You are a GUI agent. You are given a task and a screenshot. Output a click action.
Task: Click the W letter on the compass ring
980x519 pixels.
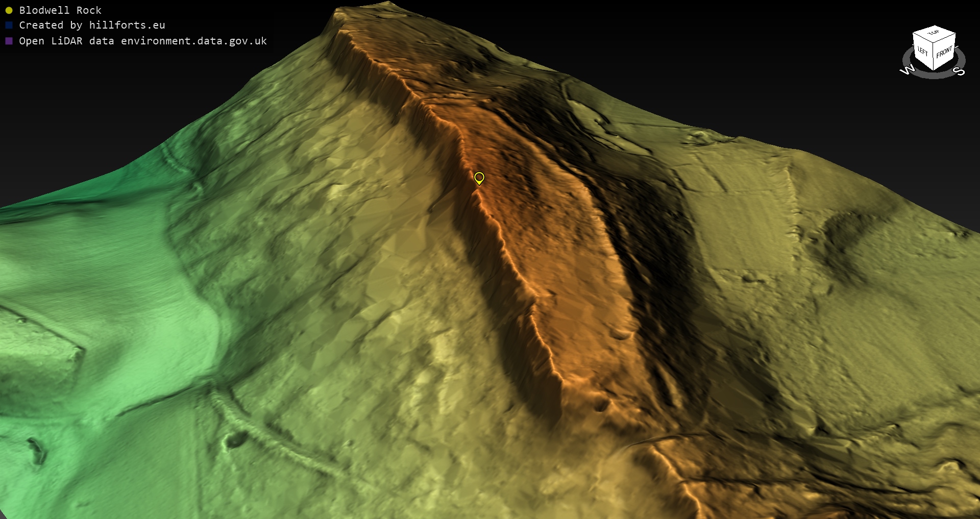coord(906,70)
